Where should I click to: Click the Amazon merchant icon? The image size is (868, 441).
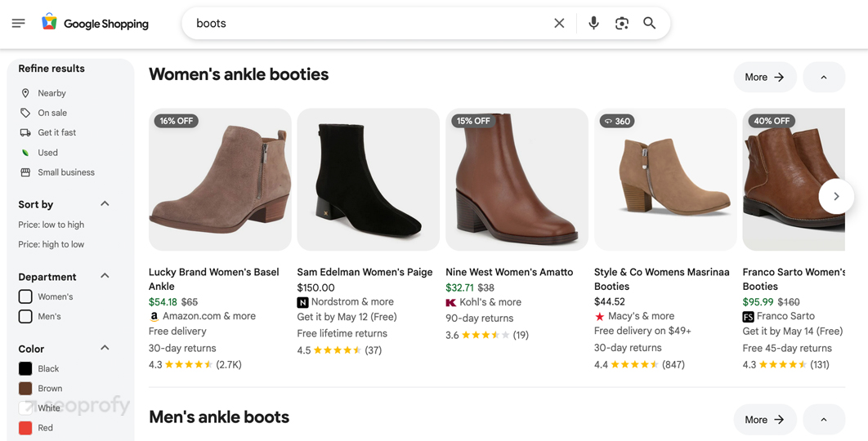154,317
